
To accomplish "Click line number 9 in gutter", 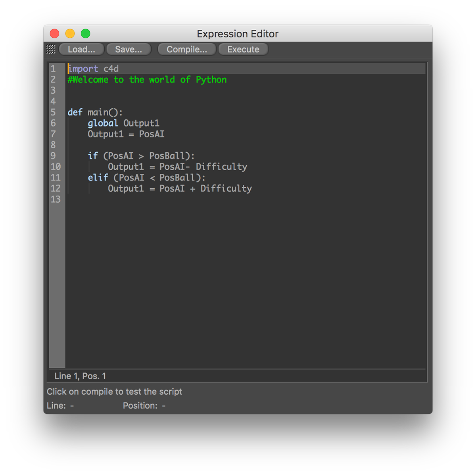I will [x=53, y=156].
